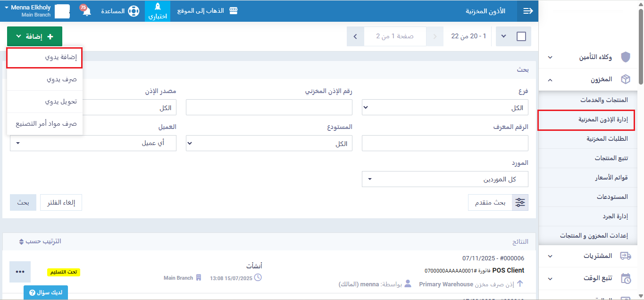644x300 pixels.
Task: Click the اختياري rocket icon
Action: [x=158, y=7]
